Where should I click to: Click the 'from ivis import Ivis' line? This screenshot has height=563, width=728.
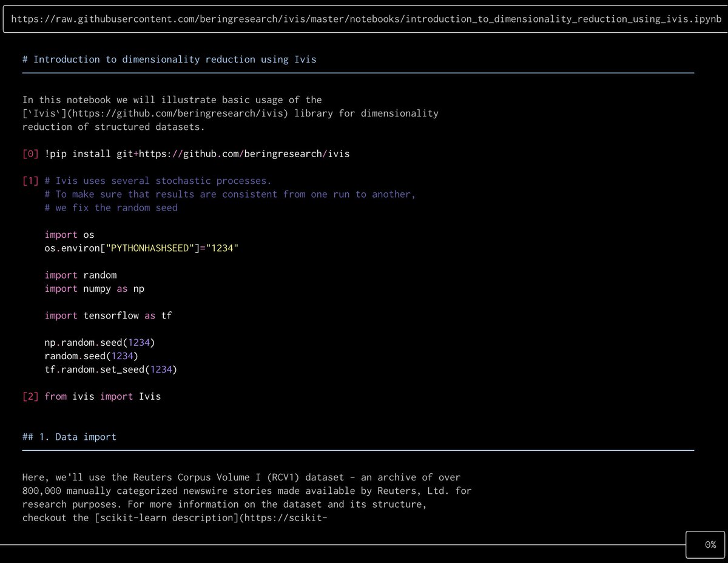tap(103, 396)
